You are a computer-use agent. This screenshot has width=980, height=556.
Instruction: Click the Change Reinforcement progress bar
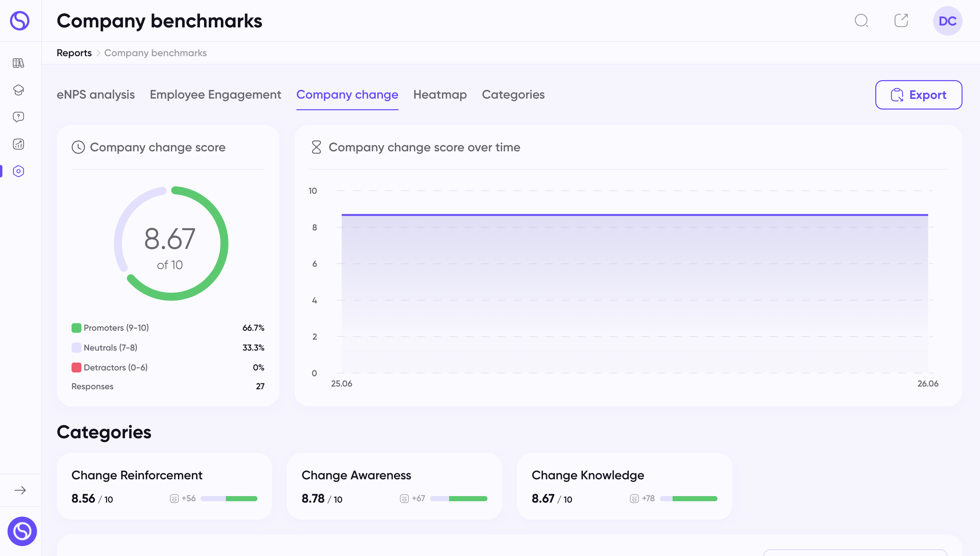(x=229, y=499)
